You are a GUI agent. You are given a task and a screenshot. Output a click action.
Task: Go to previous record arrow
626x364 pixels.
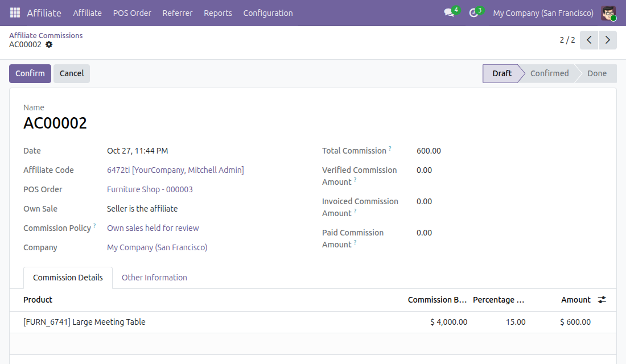tap(589, 40)
